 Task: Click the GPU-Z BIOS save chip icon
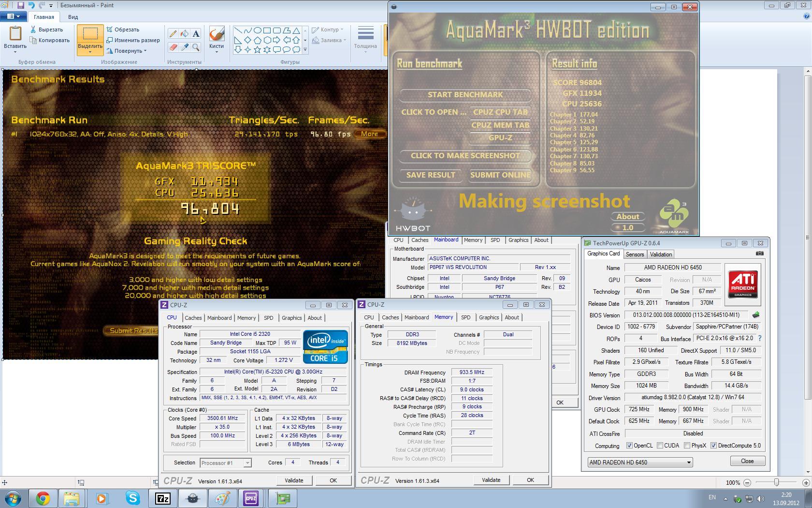[756, 315]
